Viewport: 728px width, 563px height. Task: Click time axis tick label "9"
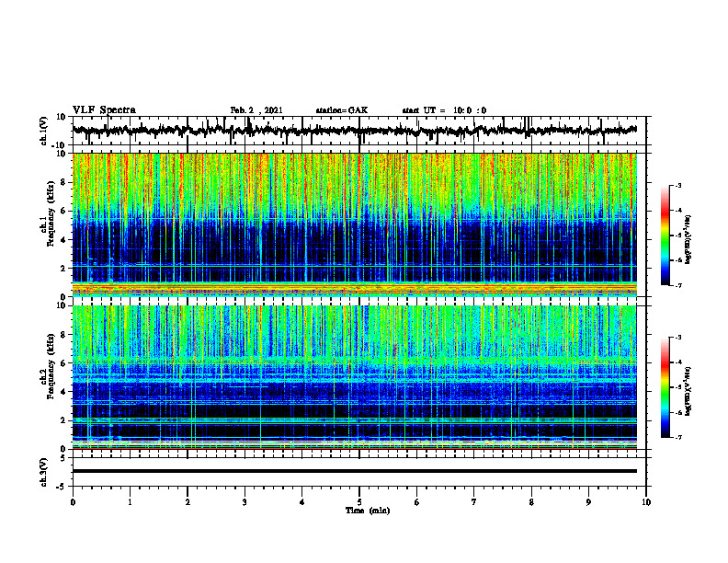click(588, 502)
